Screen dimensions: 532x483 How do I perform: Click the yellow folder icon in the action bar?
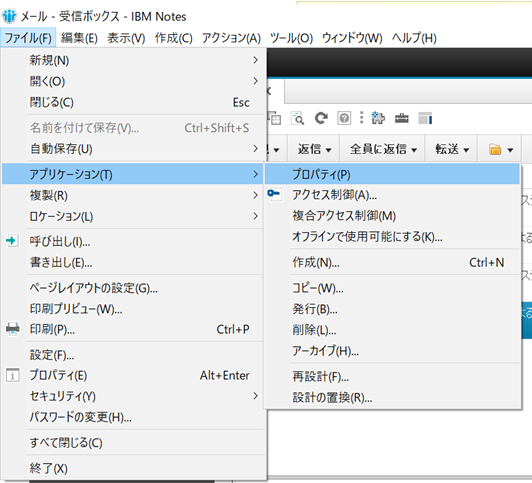pos(495,149)
